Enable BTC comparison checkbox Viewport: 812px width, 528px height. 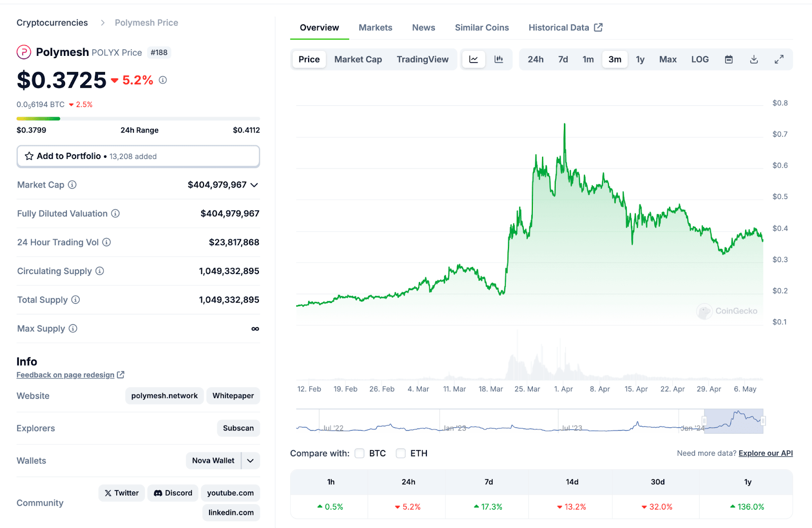point(360,453)
